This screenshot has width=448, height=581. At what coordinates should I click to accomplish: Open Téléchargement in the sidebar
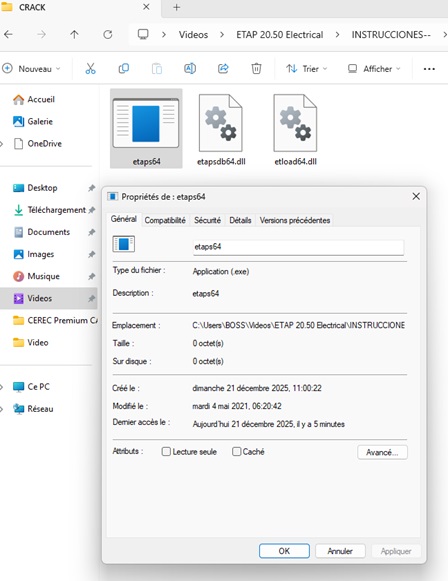tap(49, 210)
